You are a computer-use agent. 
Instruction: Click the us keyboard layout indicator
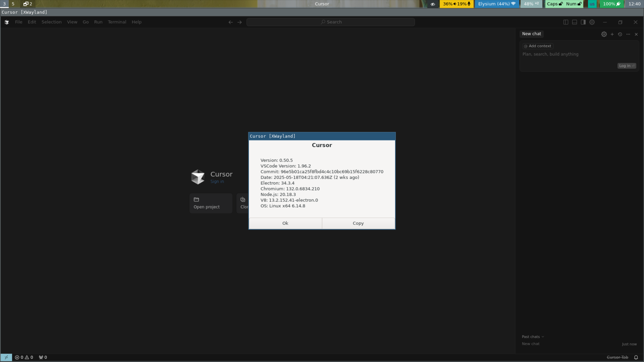pos(592,4)
